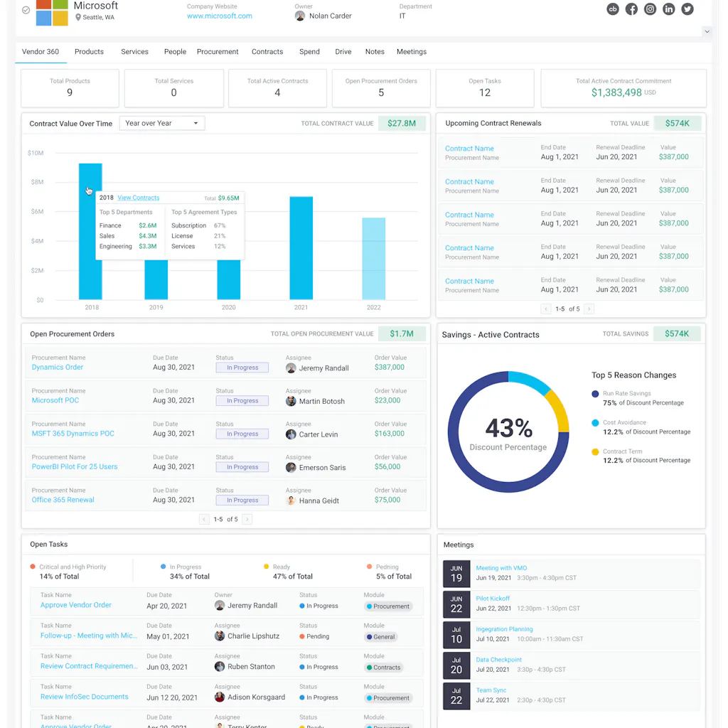The height and width of the screenshot is (728, 728).
Task: Click the 2021 bar in chart
Action: pos(301,247)
